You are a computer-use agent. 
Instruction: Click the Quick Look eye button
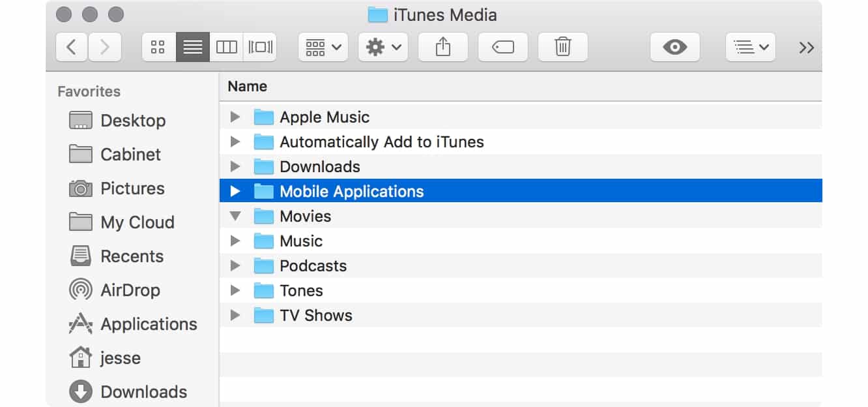point(675,47)
